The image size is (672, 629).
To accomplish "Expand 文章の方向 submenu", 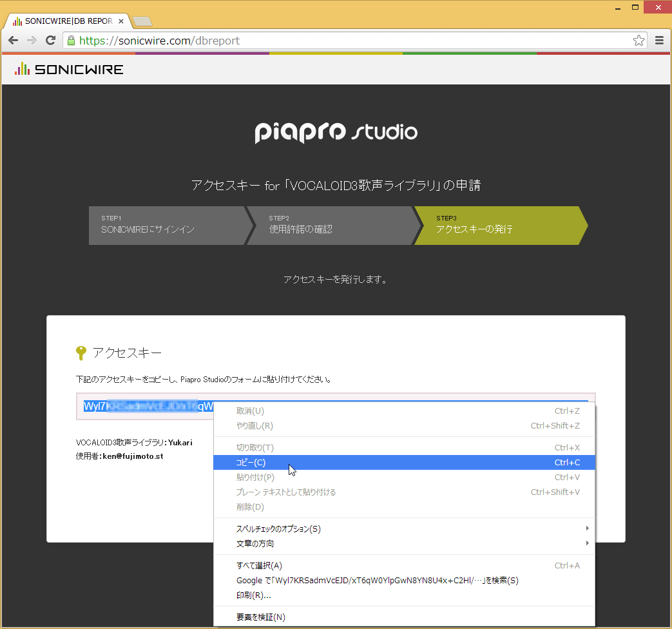I will click(x=404, y=543).
